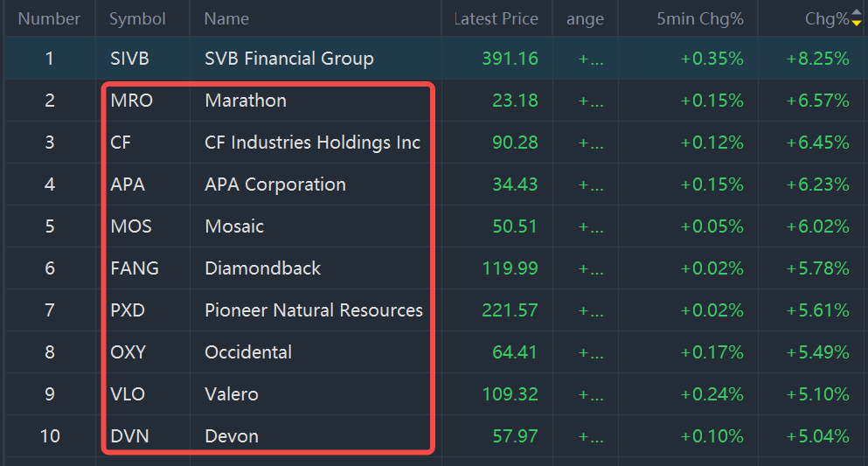Click Valero daily change +5.10%
Image resolution: width=868 pixels, height=466 pixels.
[817, 394]
